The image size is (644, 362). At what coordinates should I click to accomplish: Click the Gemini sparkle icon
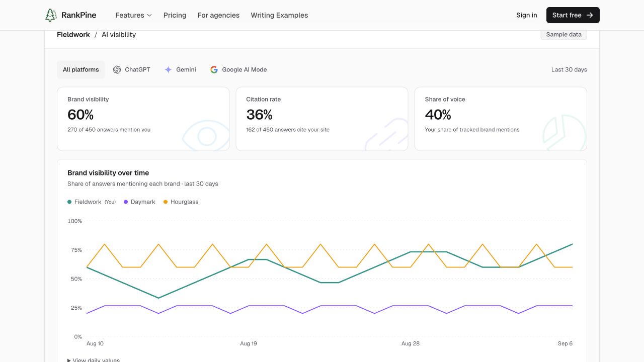point(168,70)
